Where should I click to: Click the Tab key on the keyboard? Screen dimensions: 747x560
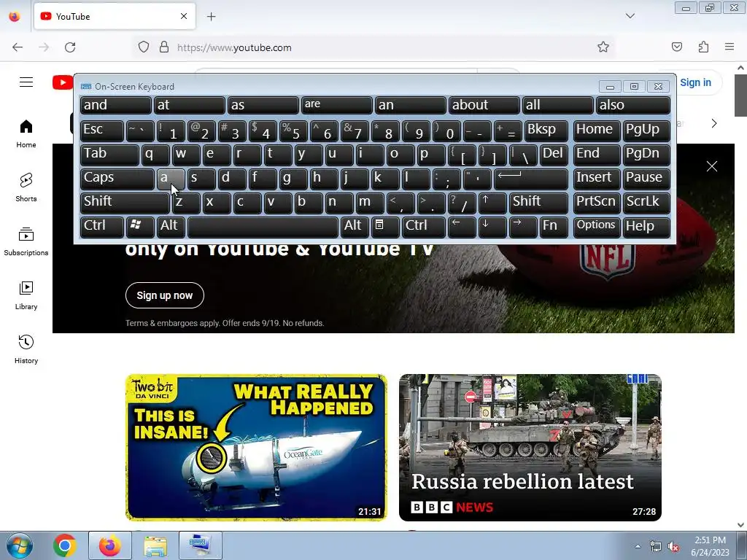coord(109,155)
